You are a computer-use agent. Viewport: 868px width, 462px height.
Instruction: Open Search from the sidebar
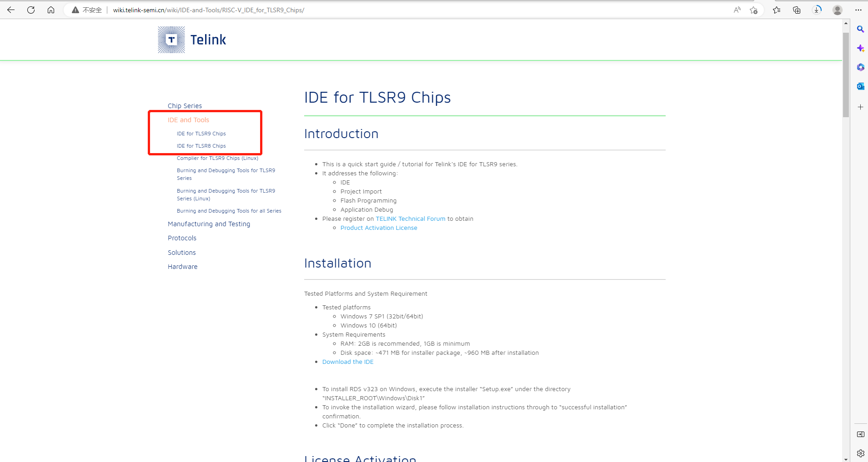(860, 29)
